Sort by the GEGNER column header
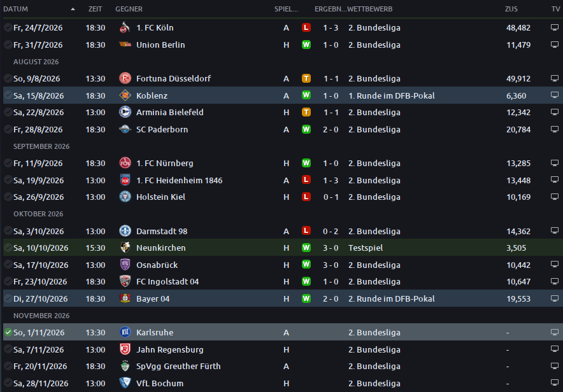The height and width of the screenshot is (392, 563). (x=129, y=9)
